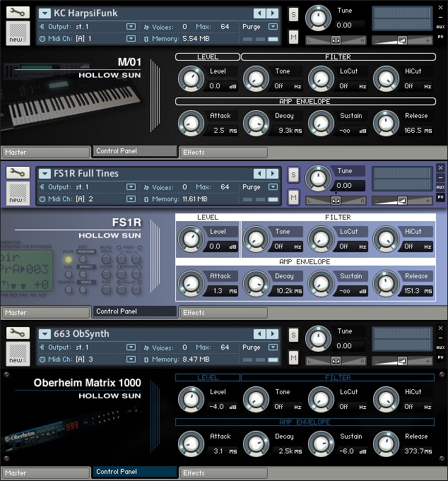This screenshot has height=481, width=448.
Task: Minimize the FS1R Full Tines instrument header
Action: pos(440,177)
